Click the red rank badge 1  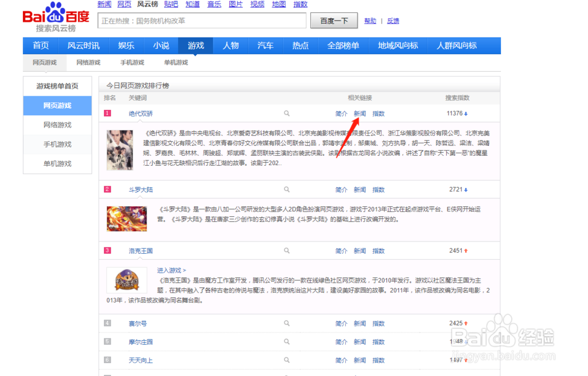(107, 113)
